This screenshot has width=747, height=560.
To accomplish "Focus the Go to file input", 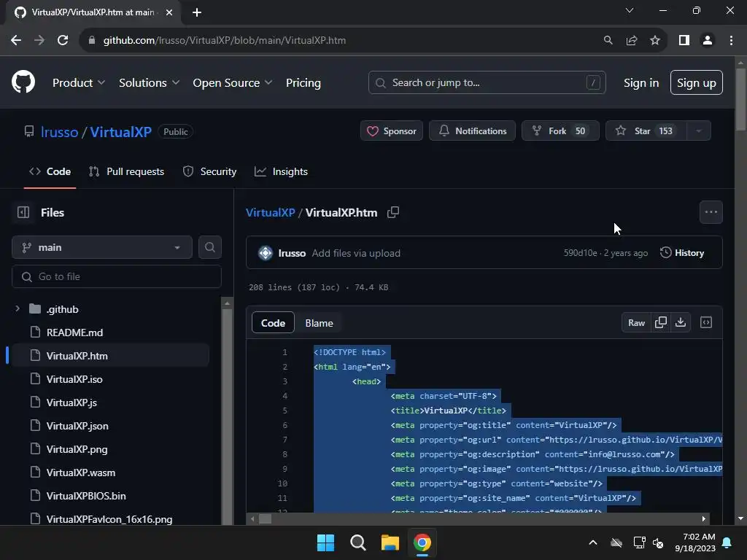I will 117,276.
